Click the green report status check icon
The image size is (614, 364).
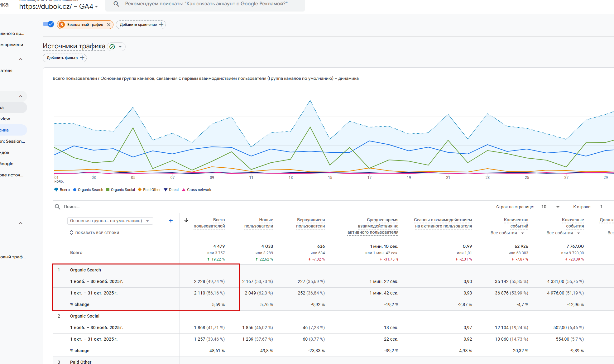tap(112, 47)
